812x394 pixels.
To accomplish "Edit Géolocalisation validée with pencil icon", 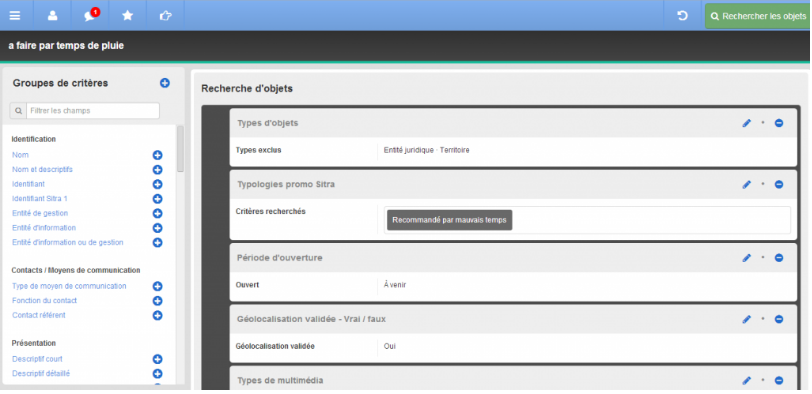I will click(x=746, y=319).
